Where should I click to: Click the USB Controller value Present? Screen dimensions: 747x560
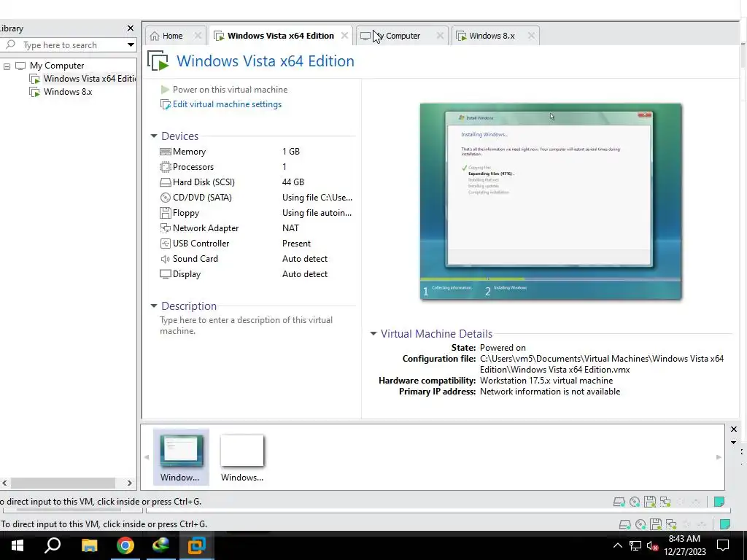(x=296, y=244)
